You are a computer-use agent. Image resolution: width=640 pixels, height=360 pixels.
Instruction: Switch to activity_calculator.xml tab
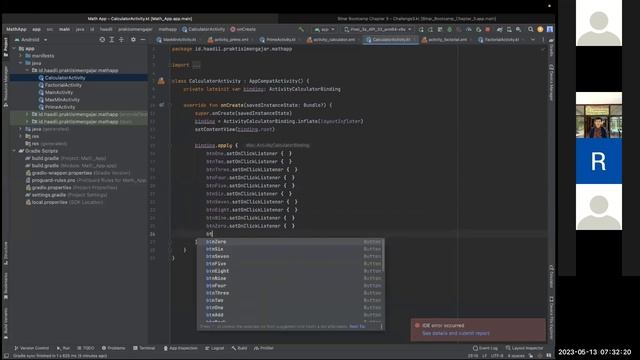coord(331,40)
